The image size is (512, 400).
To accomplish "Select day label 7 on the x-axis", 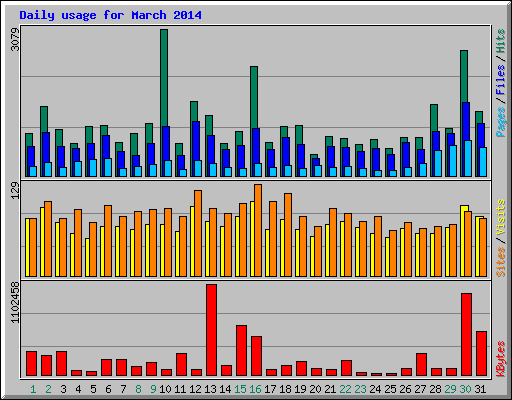I will coord(123,389).
